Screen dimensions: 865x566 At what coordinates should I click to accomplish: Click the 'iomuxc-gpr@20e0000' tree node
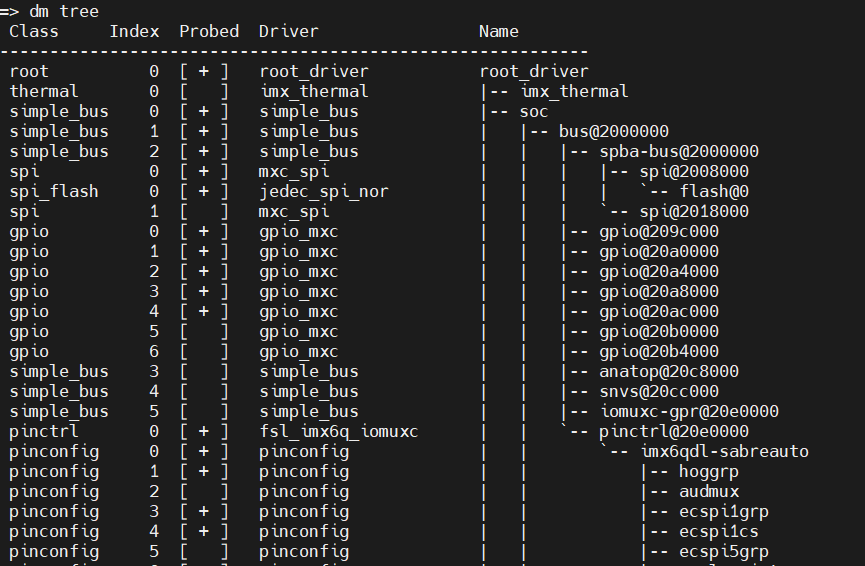point(689,412)
